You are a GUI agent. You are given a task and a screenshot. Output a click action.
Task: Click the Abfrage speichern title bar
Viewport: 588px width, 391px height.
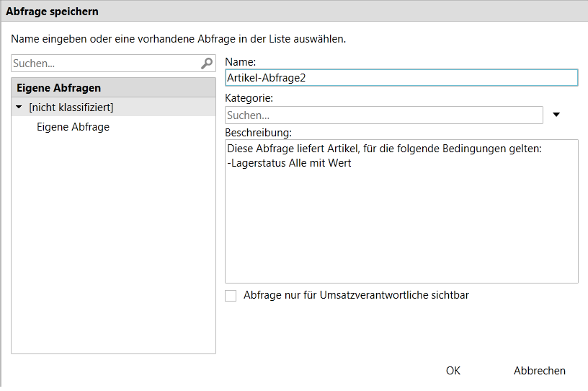click(294, 12)
